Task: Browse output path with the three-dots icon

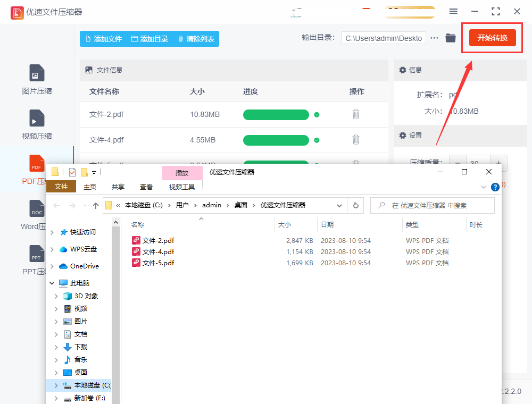Action: pos(434,38)
